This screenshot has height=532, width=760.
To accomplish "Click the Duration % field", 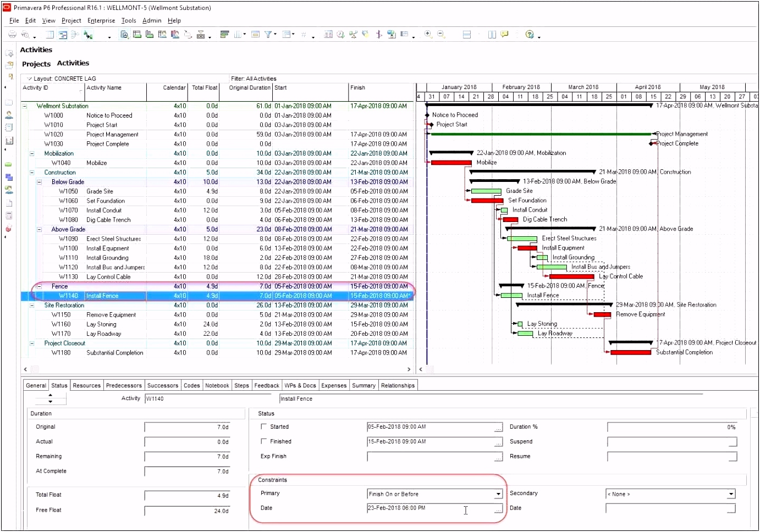I will point(672,427).
